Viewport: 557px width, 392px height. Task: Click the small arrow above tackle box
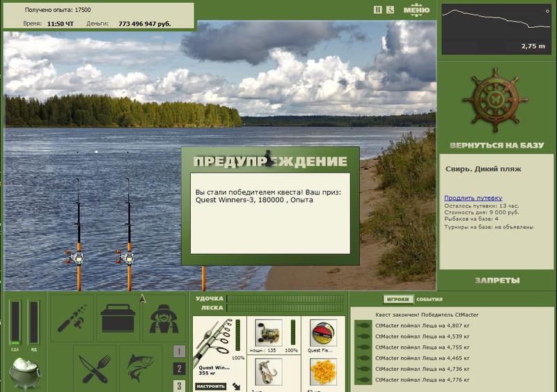143,299
